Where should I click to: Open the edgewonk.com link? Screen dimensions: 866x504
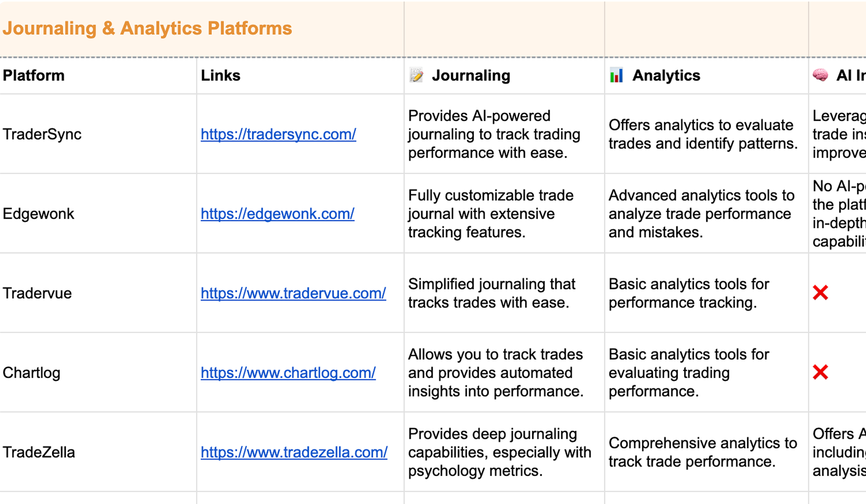tap(277, 214)
